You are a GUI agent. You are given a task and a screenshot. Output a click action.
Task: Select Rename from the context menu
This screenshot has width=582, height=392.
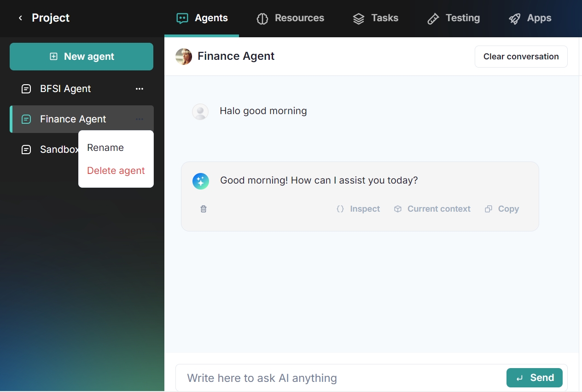pyautogui.click(x=105, y=148)
